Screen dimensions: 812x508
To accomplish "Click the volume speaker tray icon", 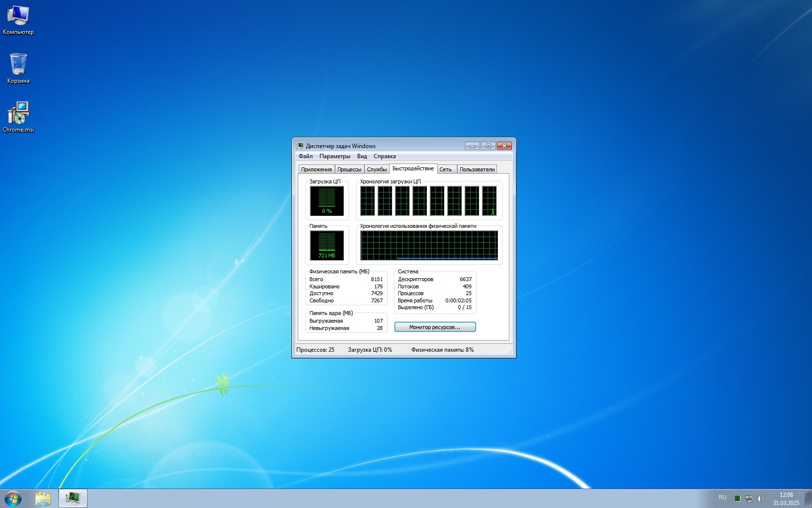I will [x=761, y=498].
